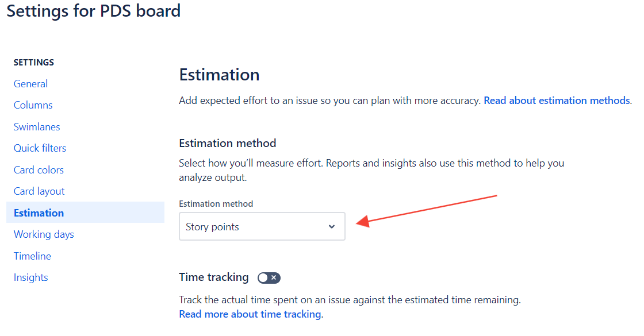Screen dimensions: 644x336
Task: Click the large Estimation page heading
Action: tap(219, 75)
